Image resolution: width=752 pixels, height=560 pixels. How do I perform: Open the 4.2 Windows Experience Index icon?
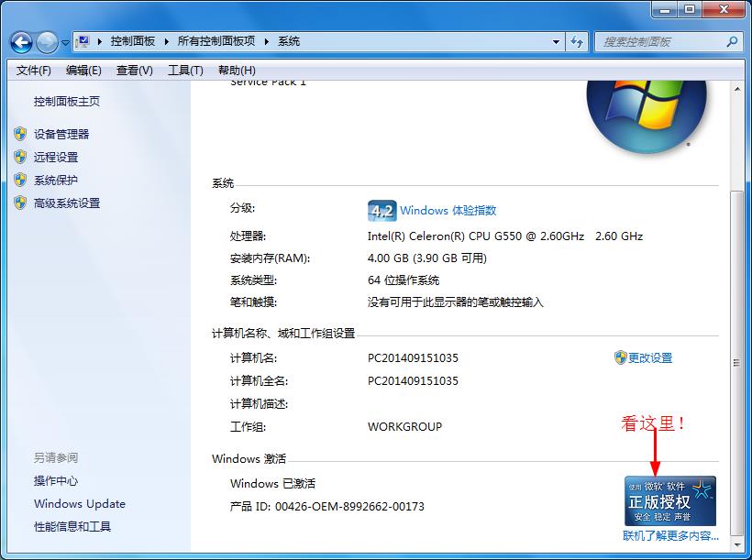[382, 210]
